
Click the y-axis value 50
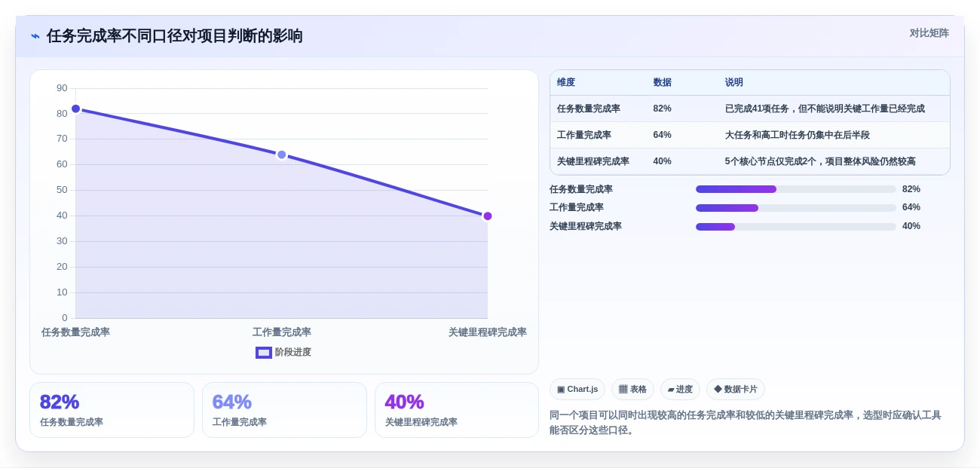(62, 190)
